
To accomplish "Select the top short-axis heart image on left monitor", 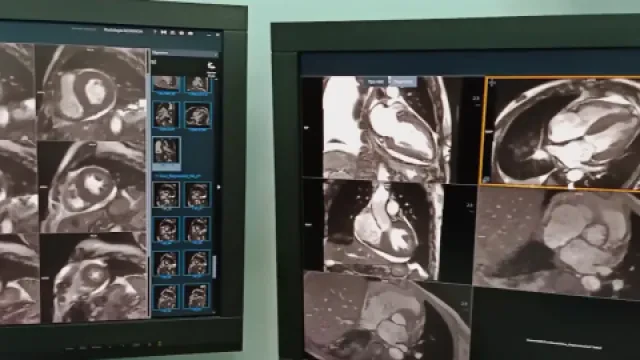I will tap(92, 93).
